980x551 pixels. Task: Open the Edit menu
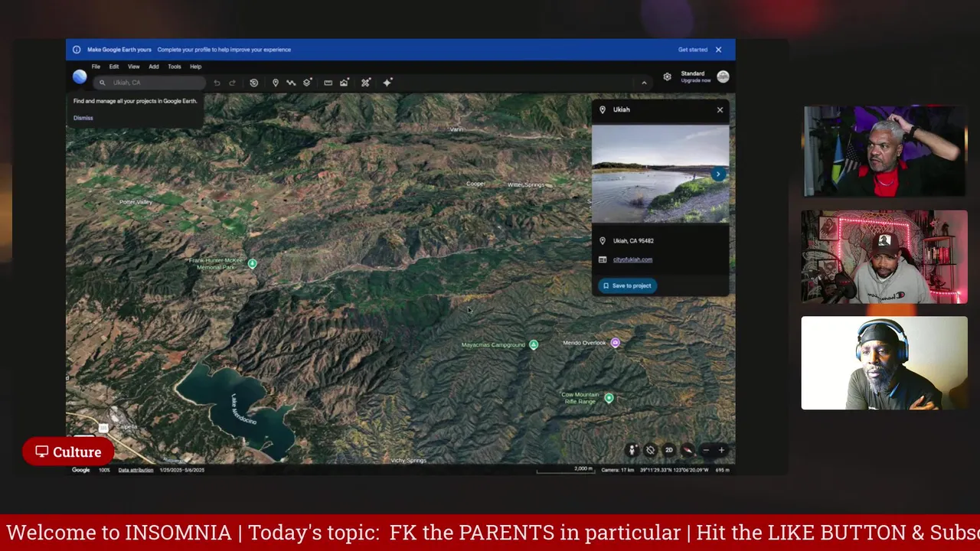click(x=114, y=67)
